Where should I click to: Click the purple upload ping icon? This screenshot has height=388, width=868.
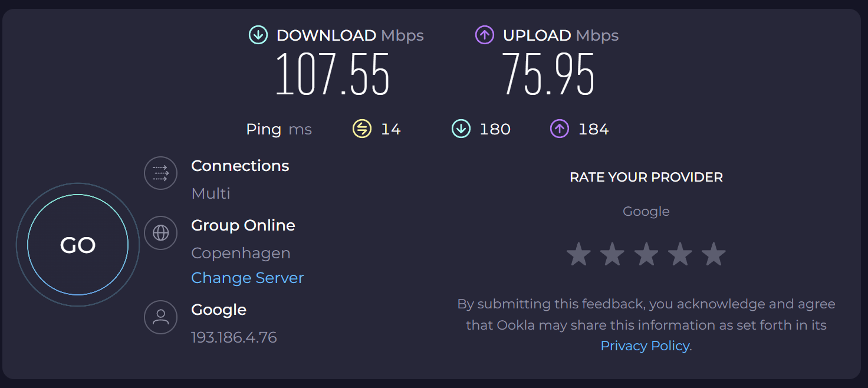coord(559,129)
